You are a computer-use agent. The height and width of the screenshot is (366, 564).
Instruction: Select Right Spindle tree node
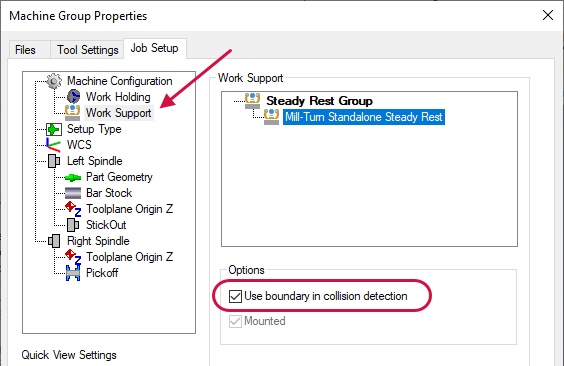pos(98,241)
